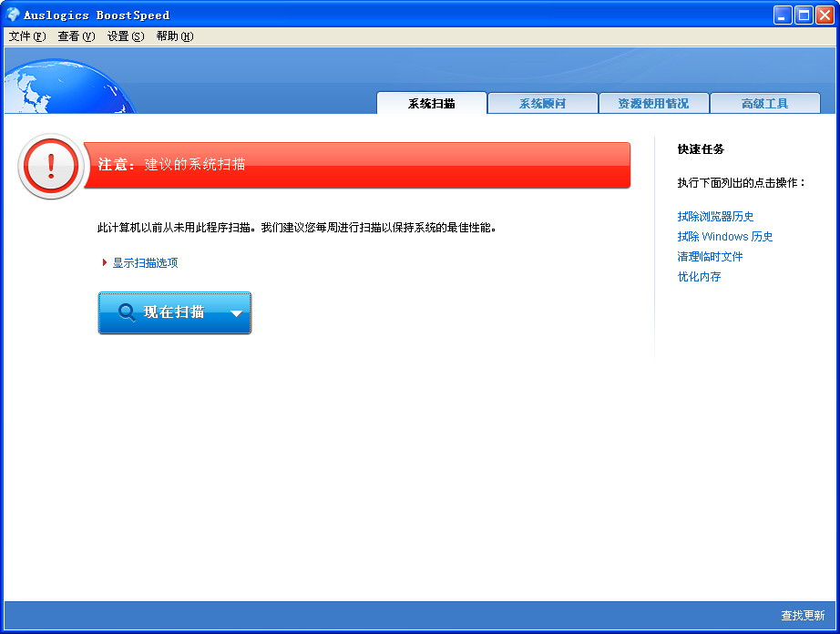Open the 文件 menu
Viewport: 840px width, 634px height.
(x=22, y=36)
